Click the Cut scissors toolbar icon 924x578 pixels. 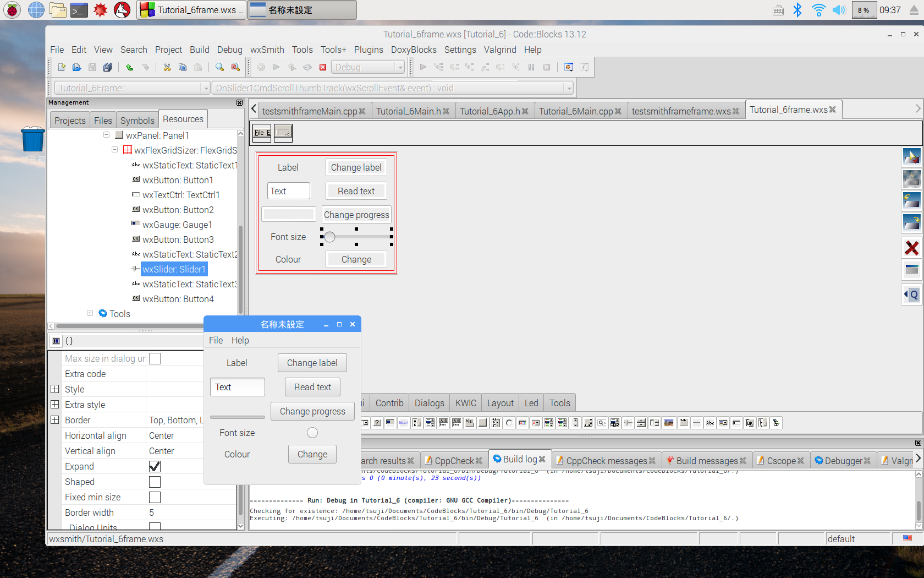pos(167,67)
